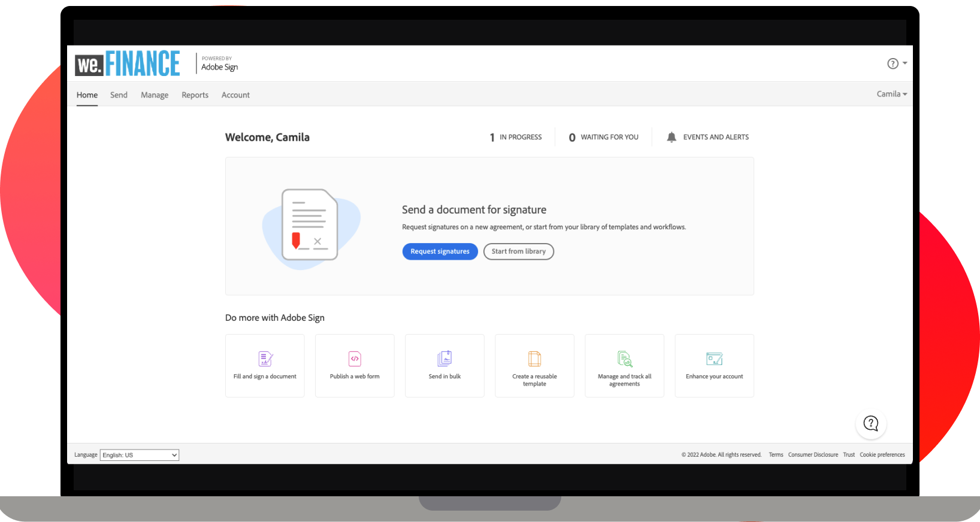Click the Publish a web form label
Viewport: 980px width, 522px height.
coord(355,377)
